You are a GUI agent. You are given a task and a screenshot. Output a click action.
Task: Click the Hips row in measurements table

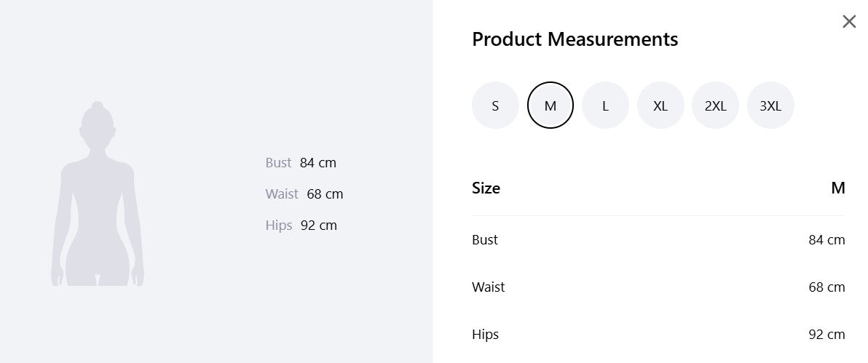point(658,334)
